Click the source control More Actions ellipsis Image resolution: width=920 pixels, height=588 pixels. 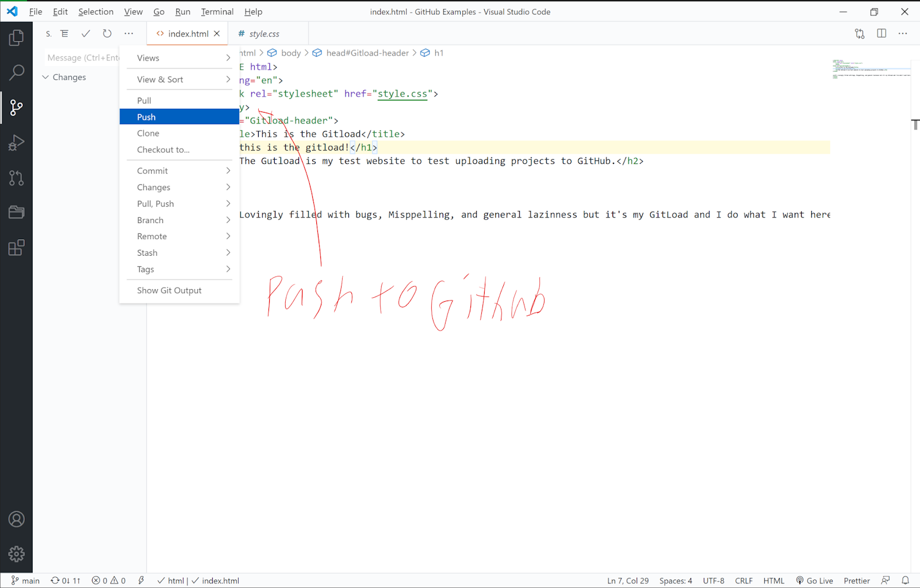click(x=129, y=34)
